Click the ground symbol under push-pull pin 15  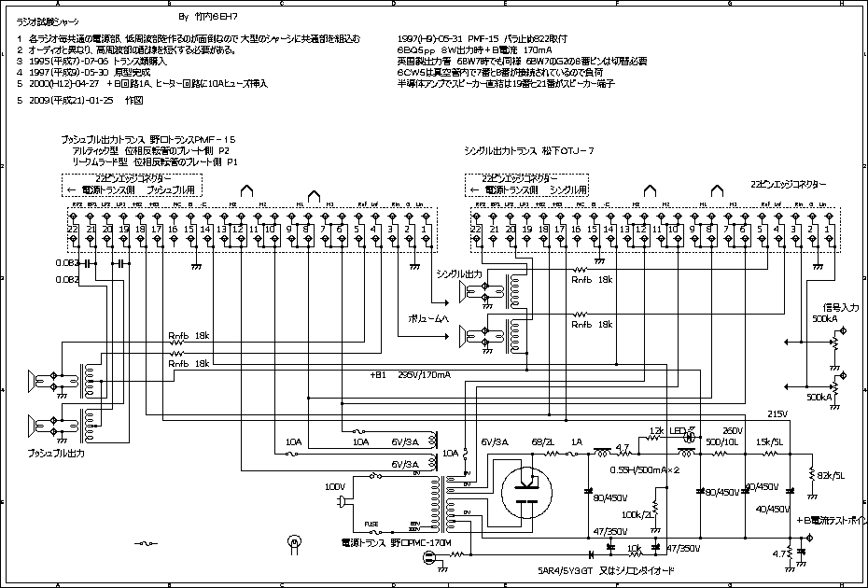195,267
